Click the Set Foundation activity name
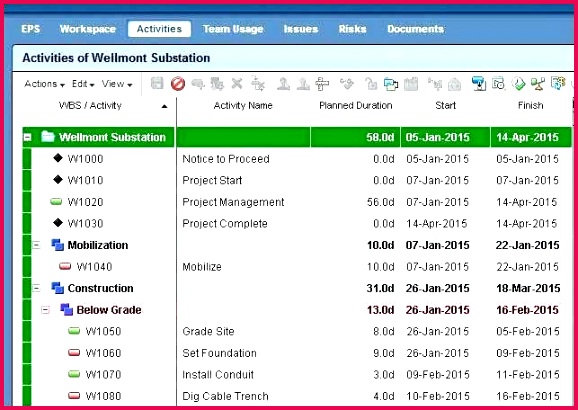Viewport: 578px width, 410px height. click(219, 353)
